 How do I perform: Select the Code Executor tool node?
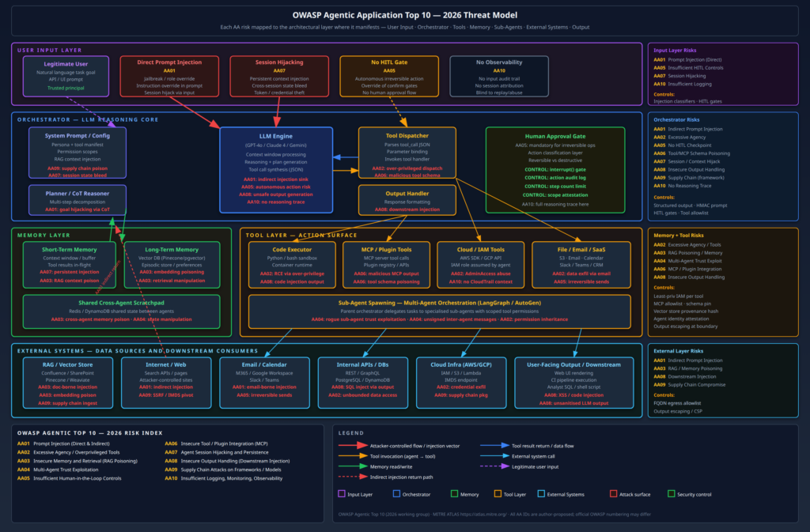[x=292, y=265]
